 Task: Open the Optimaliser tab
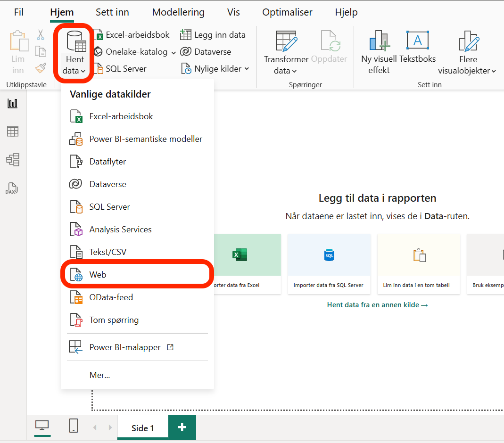(x=287, y=12)
